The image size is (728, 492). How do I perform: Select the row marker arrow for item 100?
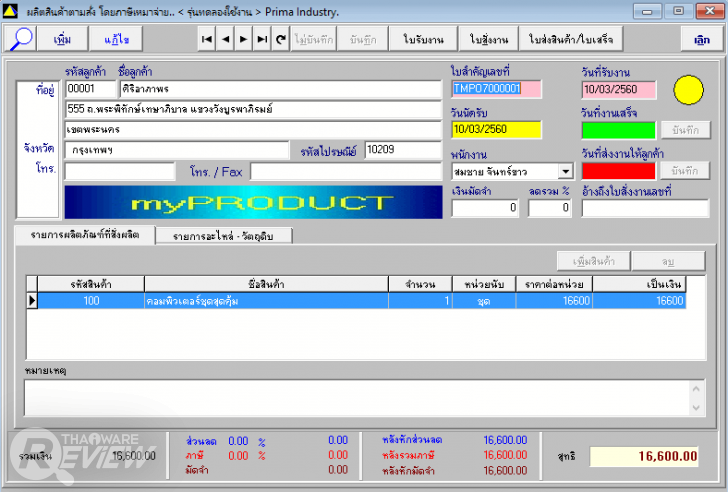(32, 300)
